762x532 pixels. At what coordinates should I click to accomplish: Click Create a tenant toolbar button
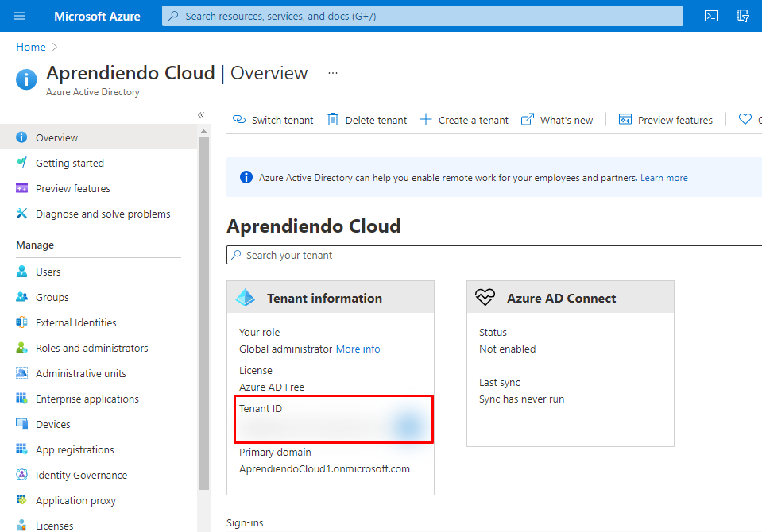click(x=464, y=120)
